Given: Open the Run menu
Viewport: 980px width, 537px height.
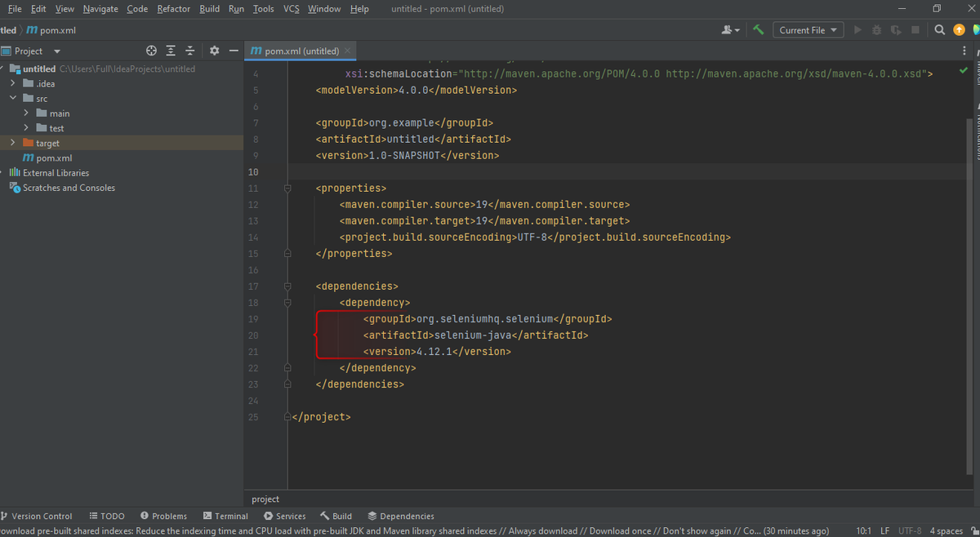Looking at the screenshot, I should click(236, 9).
